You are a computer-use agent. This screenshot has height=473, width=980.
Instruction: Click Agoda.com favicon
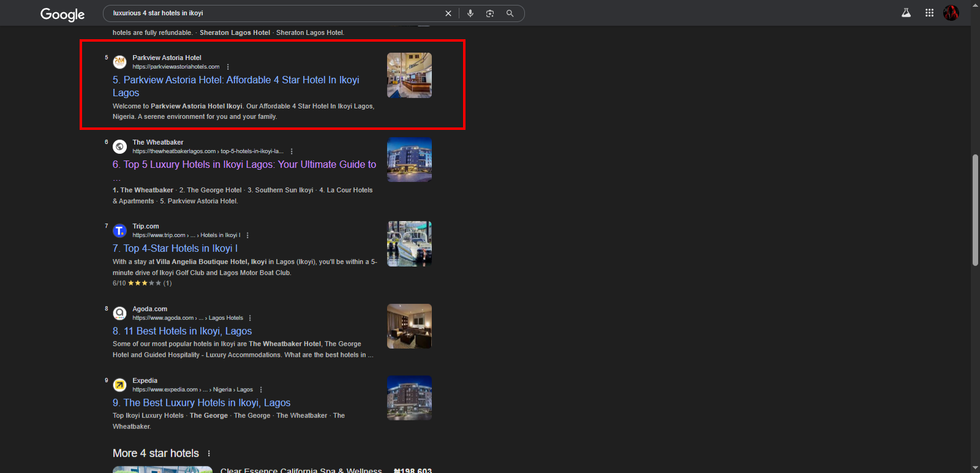point(120,313)
